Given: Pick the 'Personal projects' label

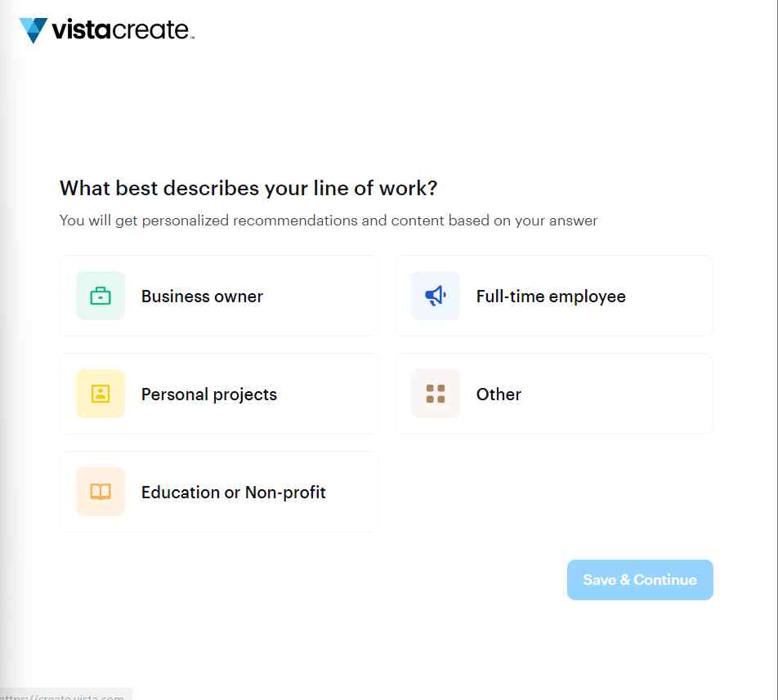Looking at the screenshot, I should [209, 395].
